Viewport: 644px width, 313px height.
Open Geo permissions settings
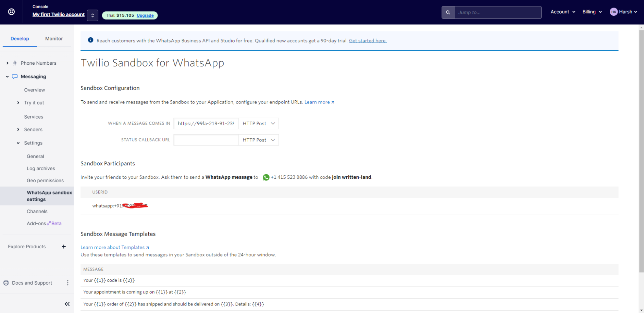click(45, 180)
